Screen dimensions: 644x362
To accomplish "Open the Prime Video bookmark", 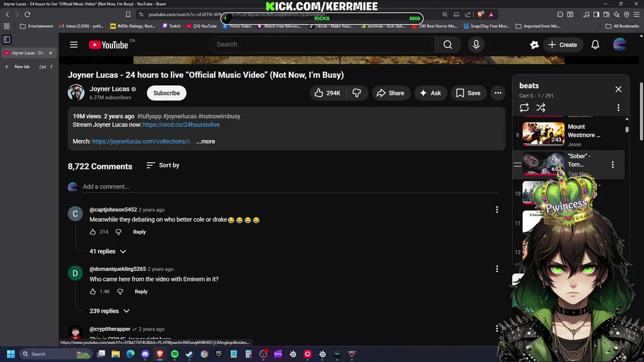I will [236, 26].
